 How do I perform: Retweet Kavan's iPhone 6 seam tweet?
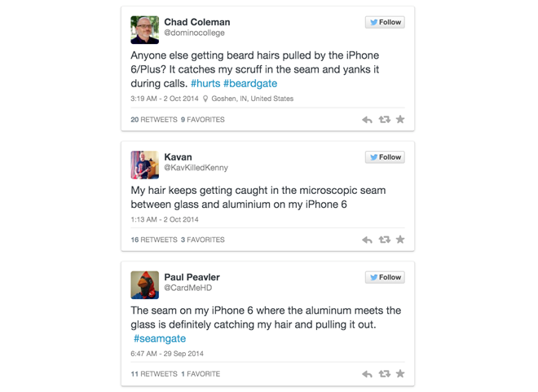384,240
